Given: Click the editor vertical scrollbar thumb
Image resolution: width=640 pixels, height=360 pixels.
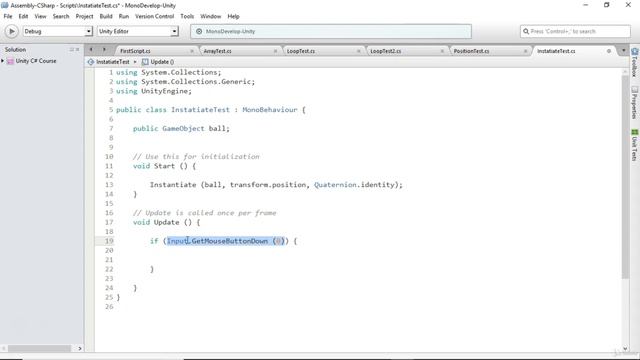Looking at the screenshot, I should pos(625,176).
